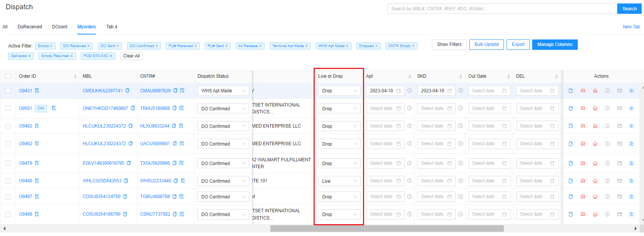Viewport: 644px width, 236px height.
Task: Click the red car icon in order O9431 row
Action: click(x=583, y=91)
